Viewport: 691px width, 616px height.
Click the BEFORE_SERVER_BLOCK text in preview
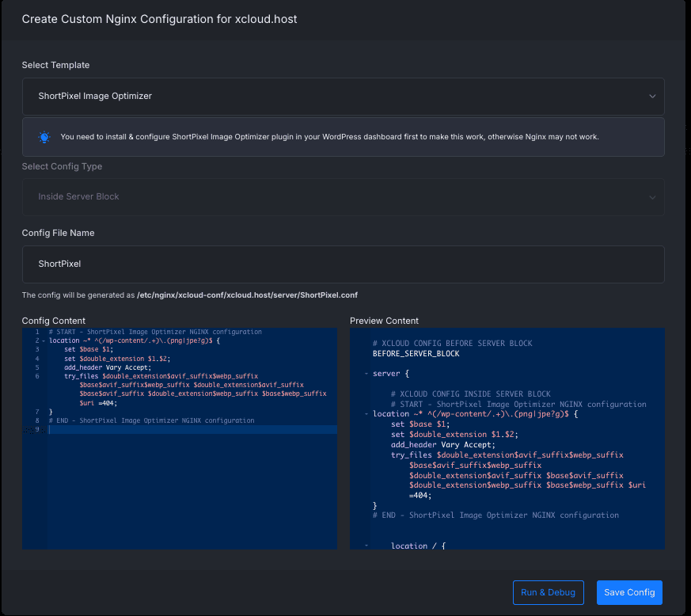(x=416, y=354)
